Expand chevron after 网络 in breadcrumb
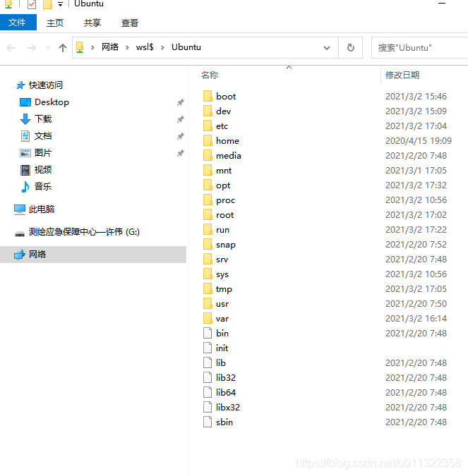 pyautogui.click(x=127, y=47)
